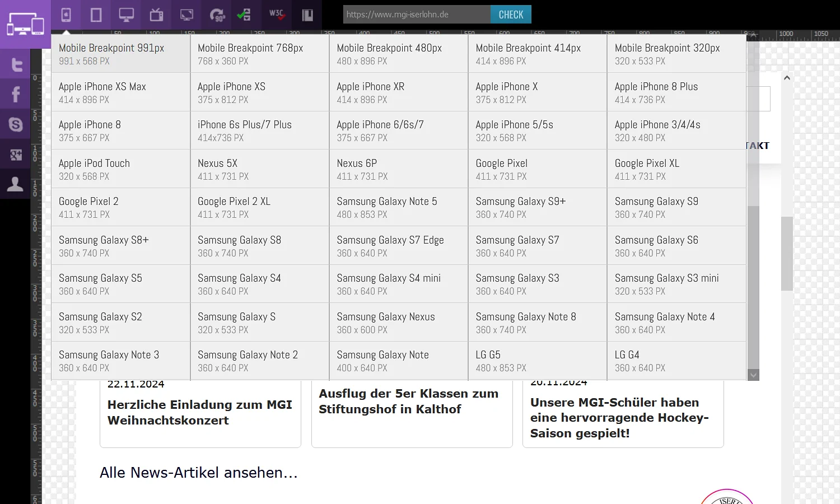Choose Apple iPhone X
The height and width of the screenshot is (504, 840).
[x=538, y=92]
